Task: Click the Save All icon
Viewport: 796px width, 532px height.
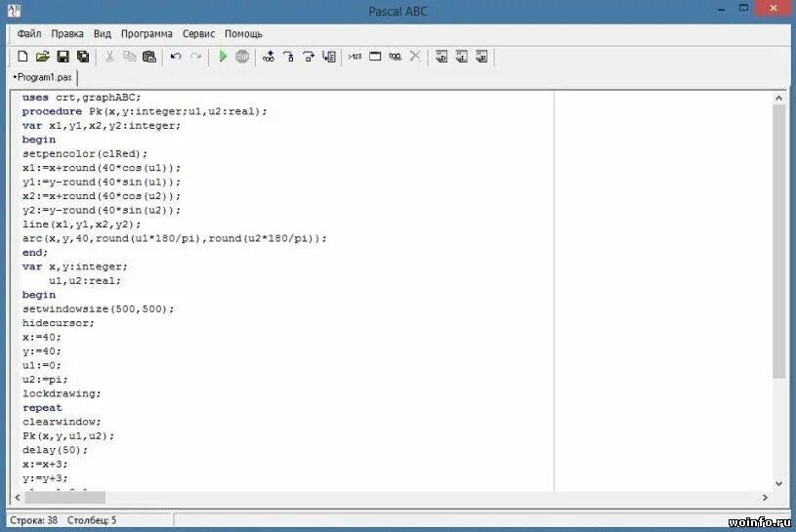Action: click(x=83, y=57)
